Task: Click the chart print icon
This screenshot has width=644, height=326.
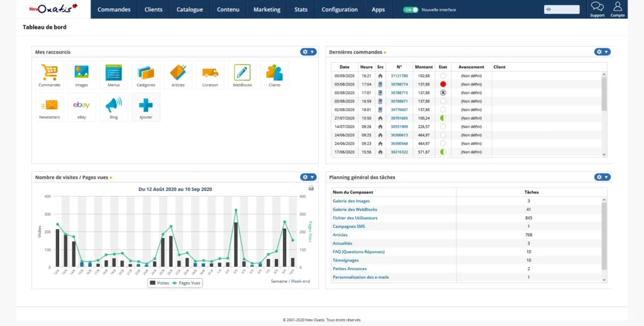Action: coord(311,188)
